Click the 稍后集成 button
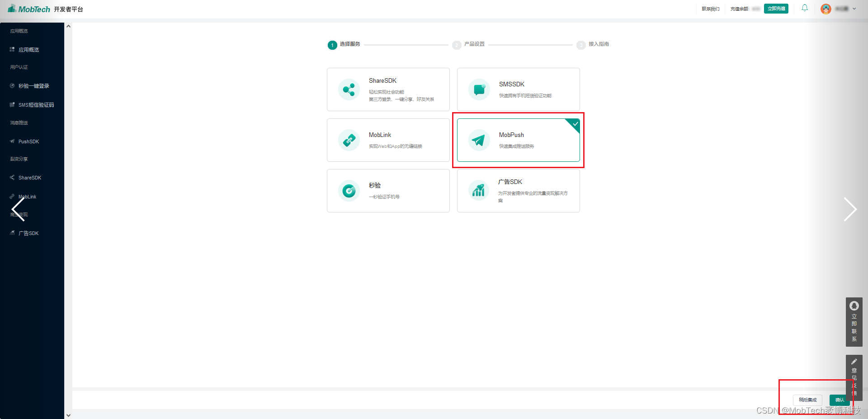The image size is (868, 419). [x=807, y=400]
